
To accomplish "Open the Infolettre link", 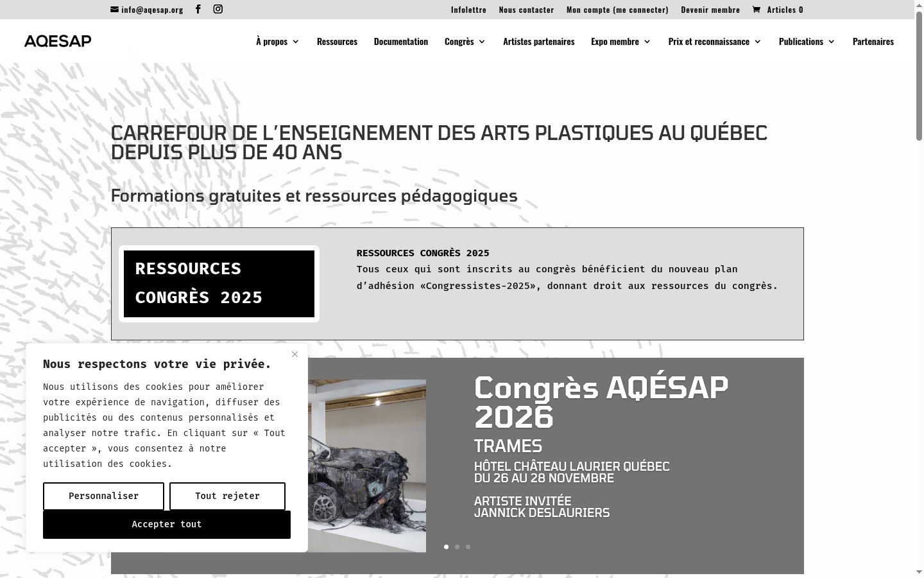I will coord(468,10).
